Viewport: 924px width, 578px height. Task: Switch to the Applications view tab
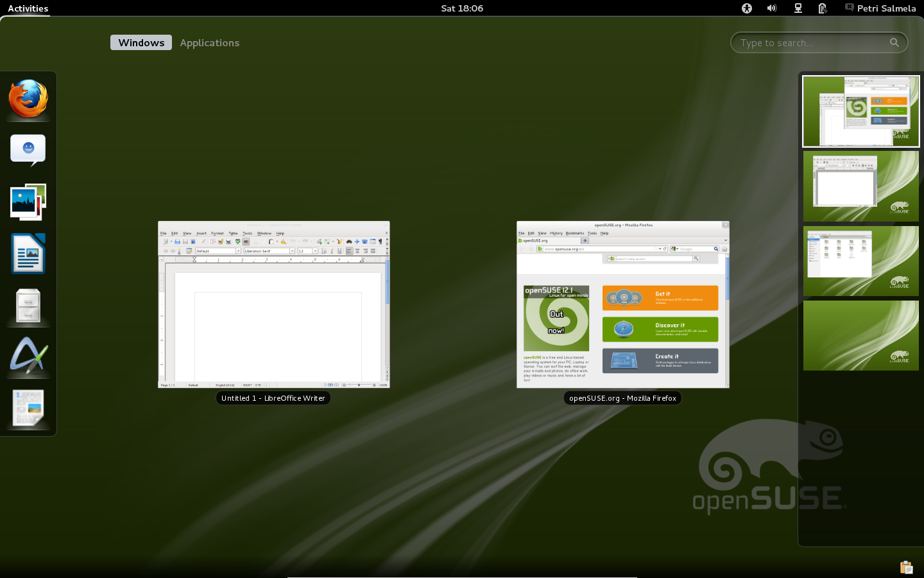pyautogui.click(x=209, y=42)
